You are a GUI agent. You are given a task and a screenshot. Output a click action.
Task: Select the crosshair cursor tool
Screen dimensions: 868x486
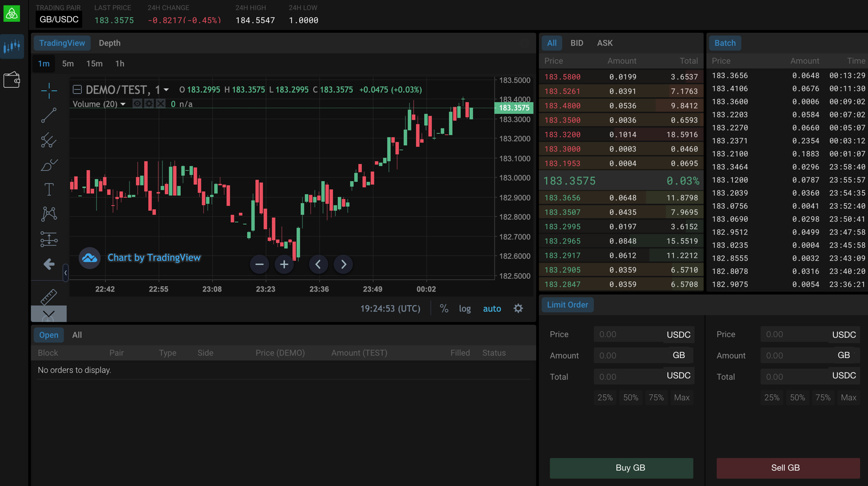tap(49, 90)
